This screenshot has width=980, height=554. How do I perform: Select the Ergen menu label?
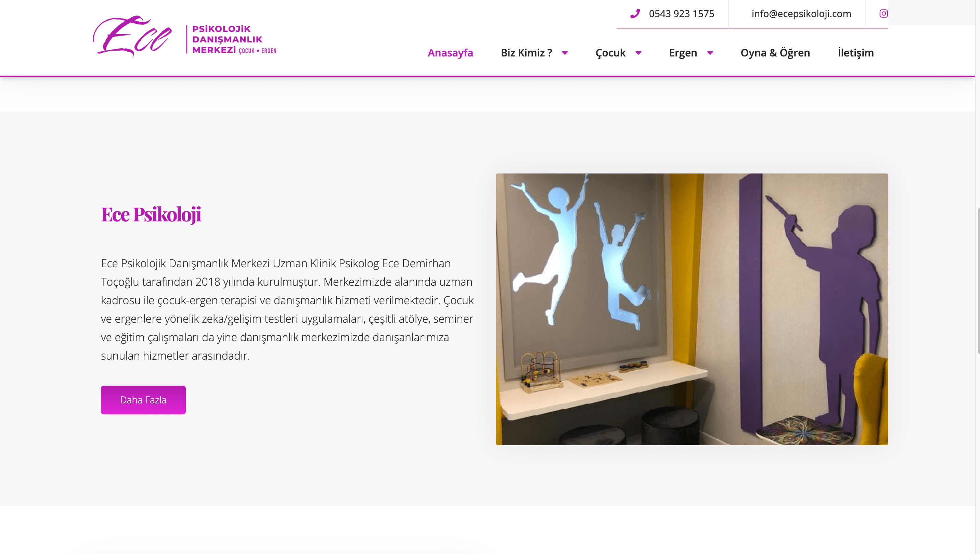[683, 52]
